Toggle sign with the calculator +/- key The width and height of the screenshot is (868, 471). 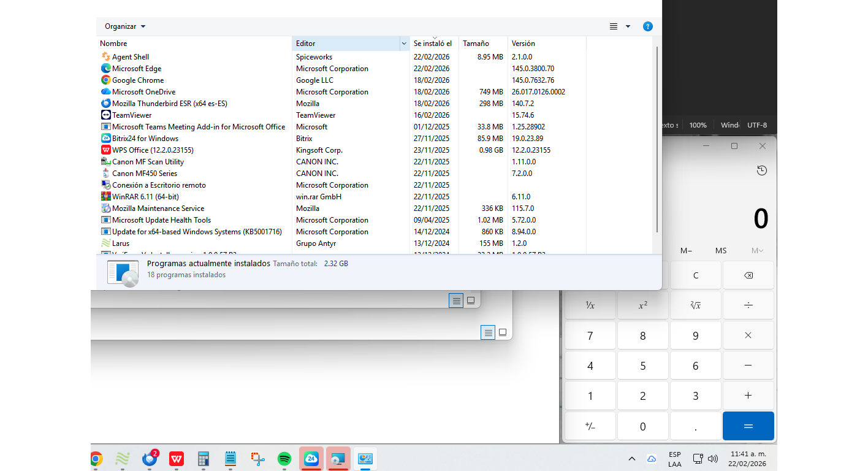coord(590,426)
